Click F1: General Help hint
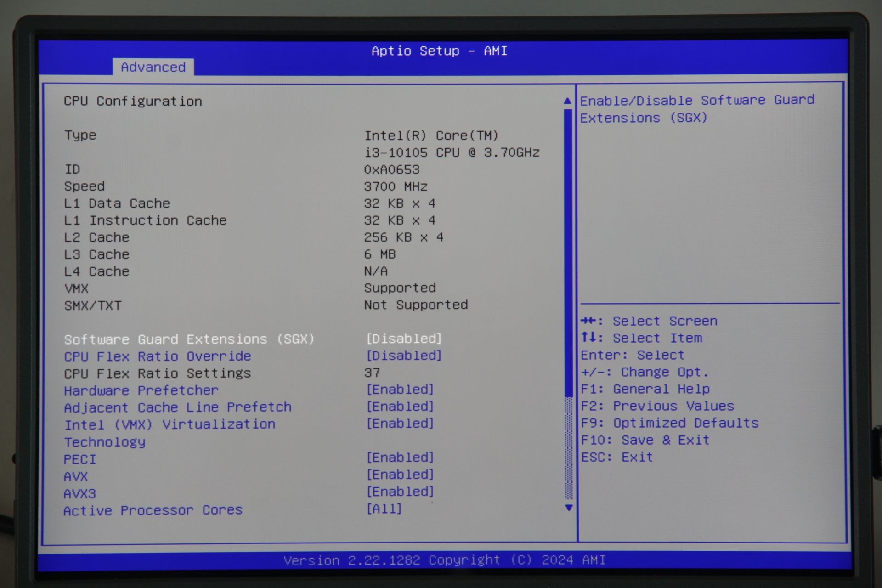882x588 pixels. pos(645,389)
